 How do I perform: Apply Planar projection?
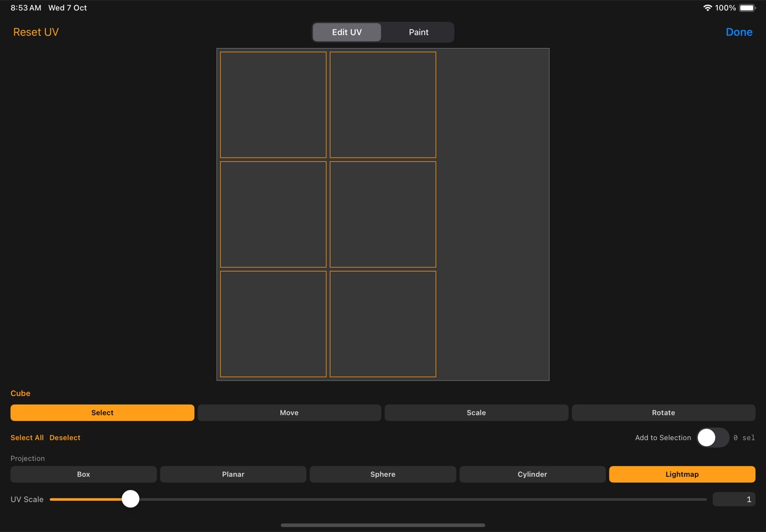(233, 474)
